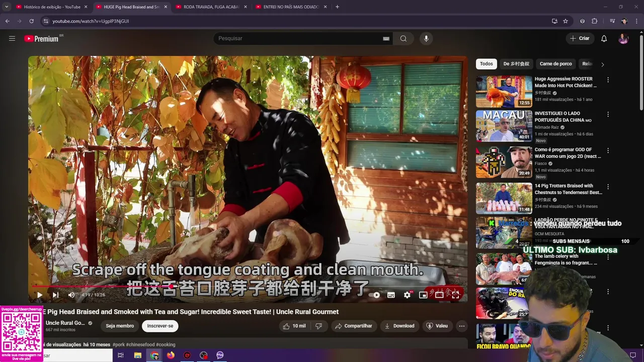Viewport: 644px width, 362px height.
Task: Open options for Huge Aggressive ROOSTER video
Action: tap(608, 79)
